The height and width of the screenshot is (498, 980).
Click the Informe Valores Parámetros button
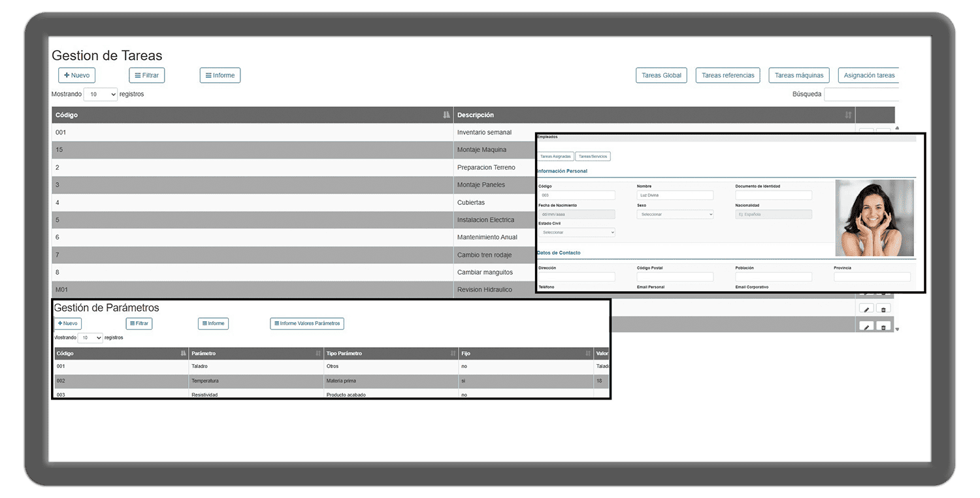307,324
